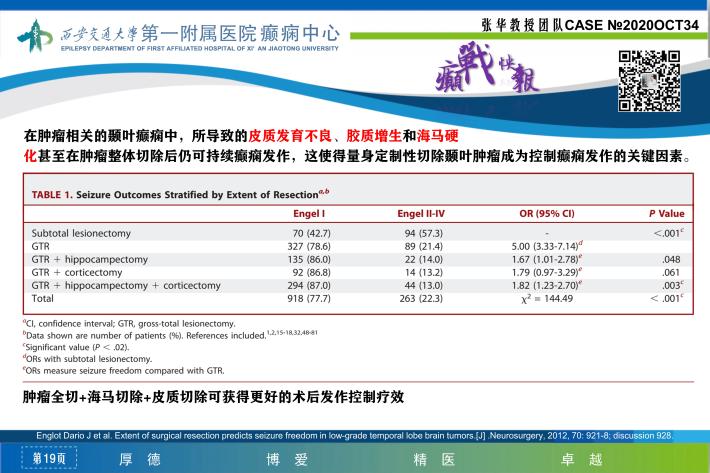Click footnote 'CI, confidence interval; GTR, gross-total lesionectomy'

click(130, 324)
